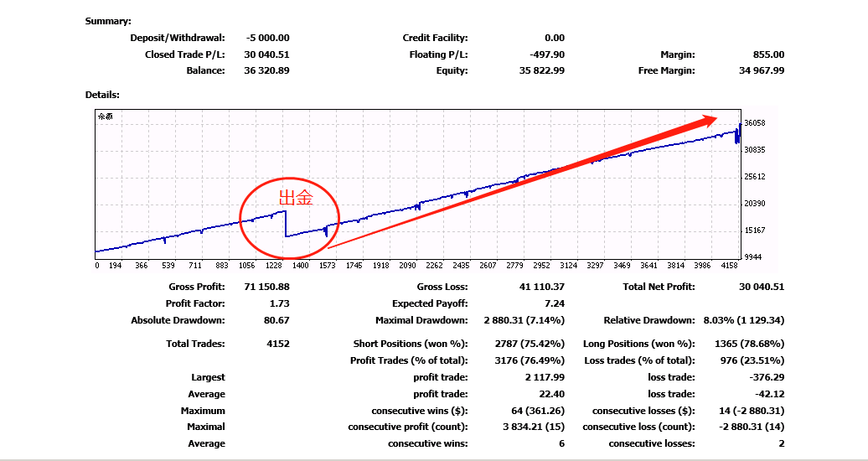
Task: Click the Summary heading
Action: coord(108,21)
